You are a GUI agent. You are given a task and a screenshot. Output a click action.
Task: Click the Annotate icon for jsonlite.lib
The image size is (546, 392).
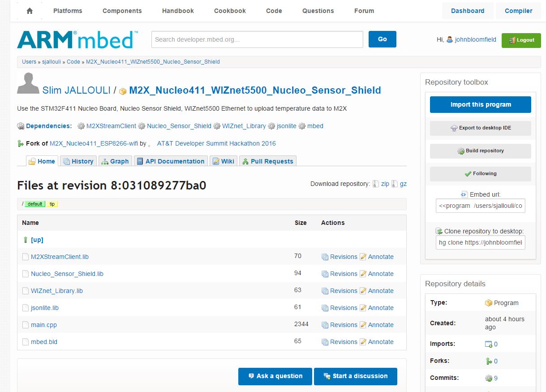coord(363,308)
